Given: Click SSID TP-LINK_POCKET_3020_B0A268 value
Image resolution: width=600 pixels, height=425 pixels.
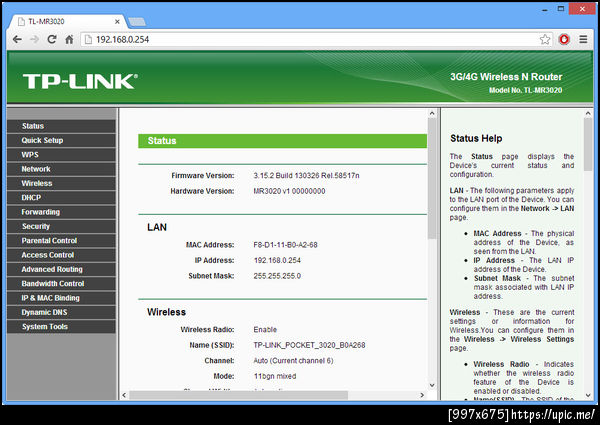Looking at the screenshot, I should pyautogui.click(x=309, y=345).
